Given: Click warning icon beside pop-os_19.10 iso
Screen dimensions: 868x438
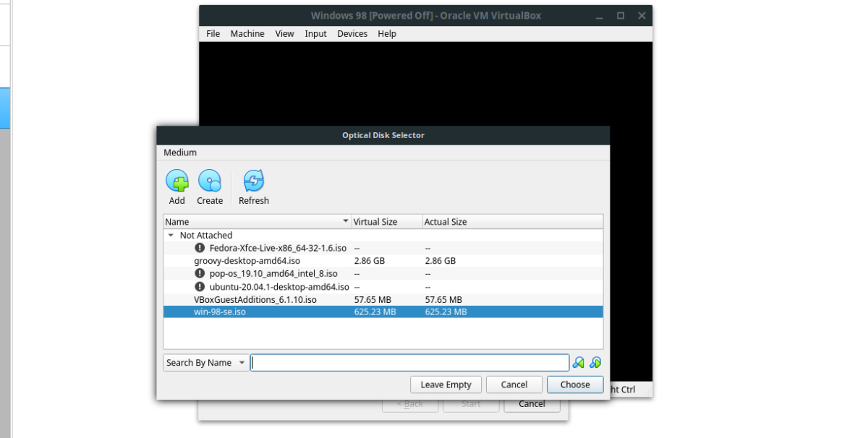Looking at the screenshot, I should click(200, 274).
